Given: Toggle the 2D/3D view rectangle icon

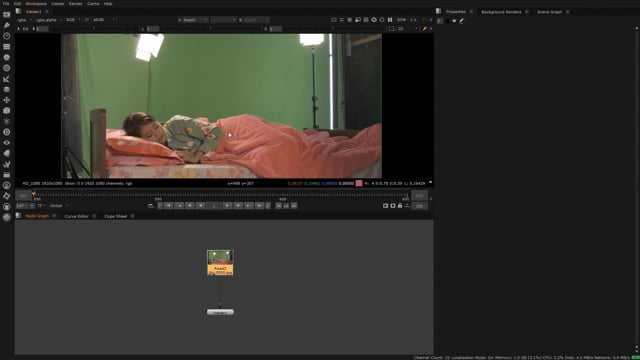Looking at the screenshot, I should (x=391, y=29).
